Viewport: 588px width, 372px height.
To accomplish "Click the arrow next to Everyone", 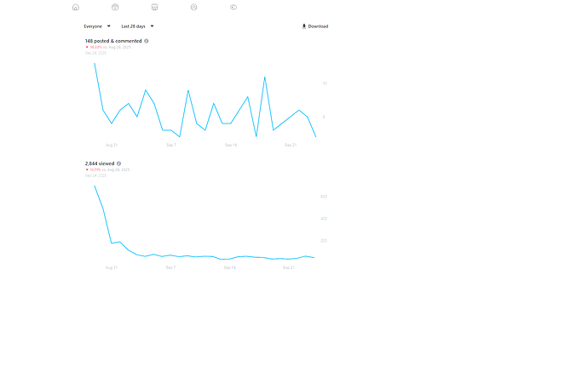I will pyautogui.click(x=109, y=26).
